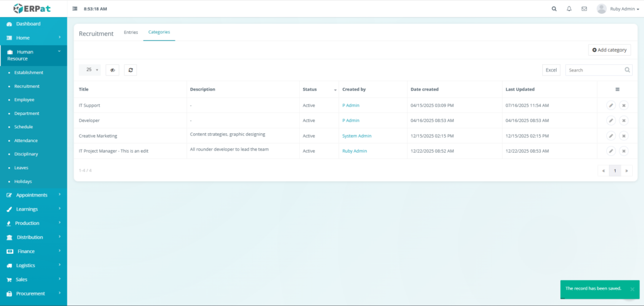This screenshot has width=644, height=306.
Task: Open Attendance in the sidebar
Action: [x=26, y=141]
